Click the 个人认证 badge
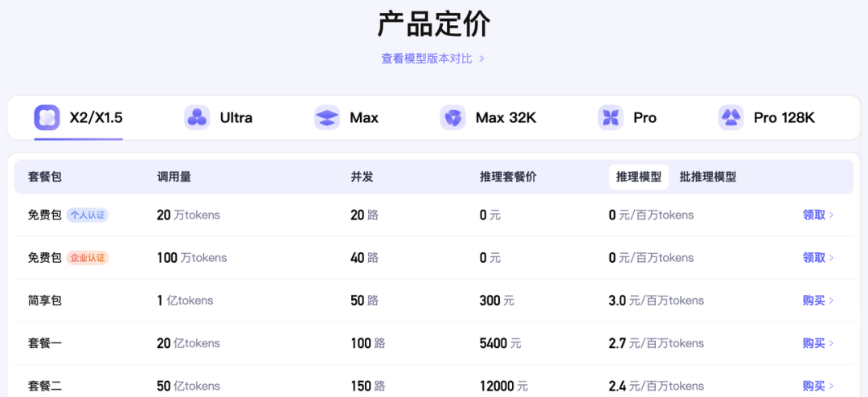Screen dimensions: 868x397 coord(88,215)
